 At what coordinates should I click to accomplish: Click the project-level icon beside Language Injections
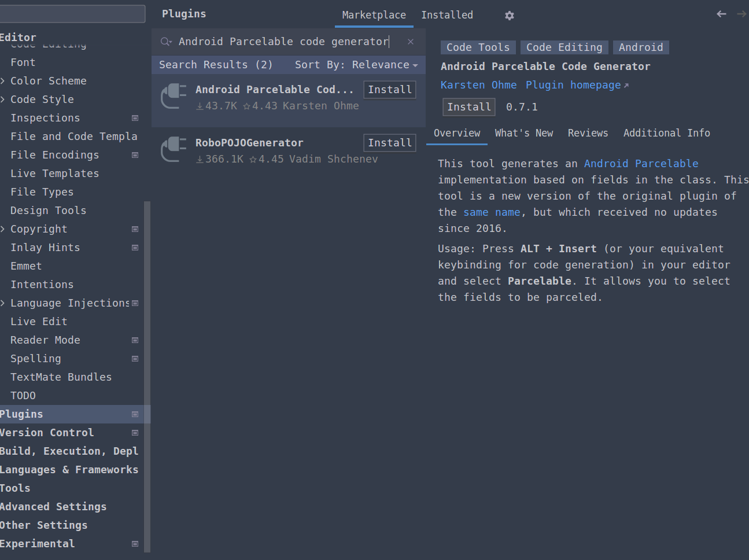(x=135, y=303)
